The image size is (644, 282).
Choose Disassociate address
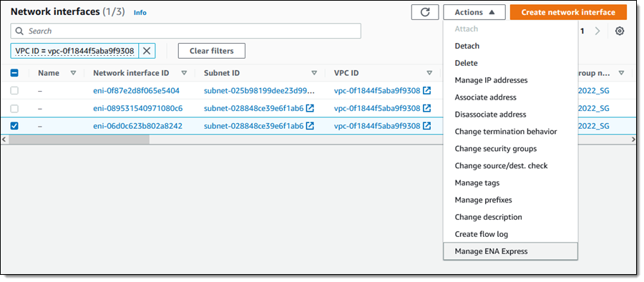tap(510, 115)
